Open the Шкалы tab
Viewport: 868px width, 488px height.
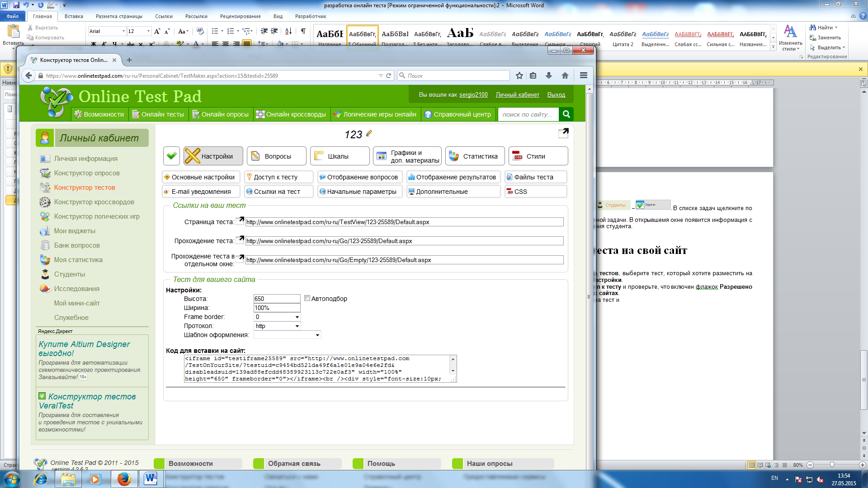[x=340, y=156]
